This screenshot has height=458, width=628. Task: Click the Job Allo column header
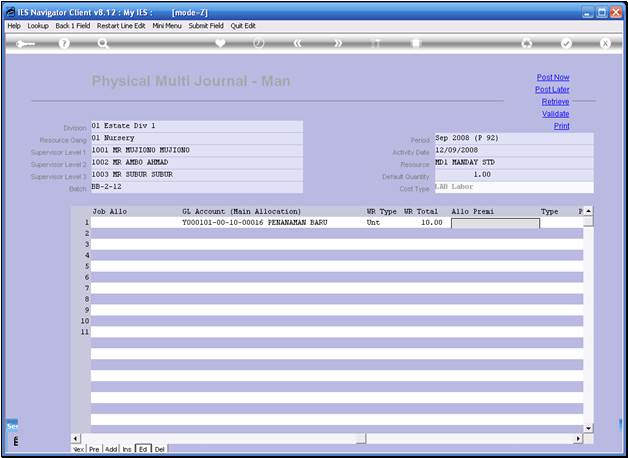110,211
